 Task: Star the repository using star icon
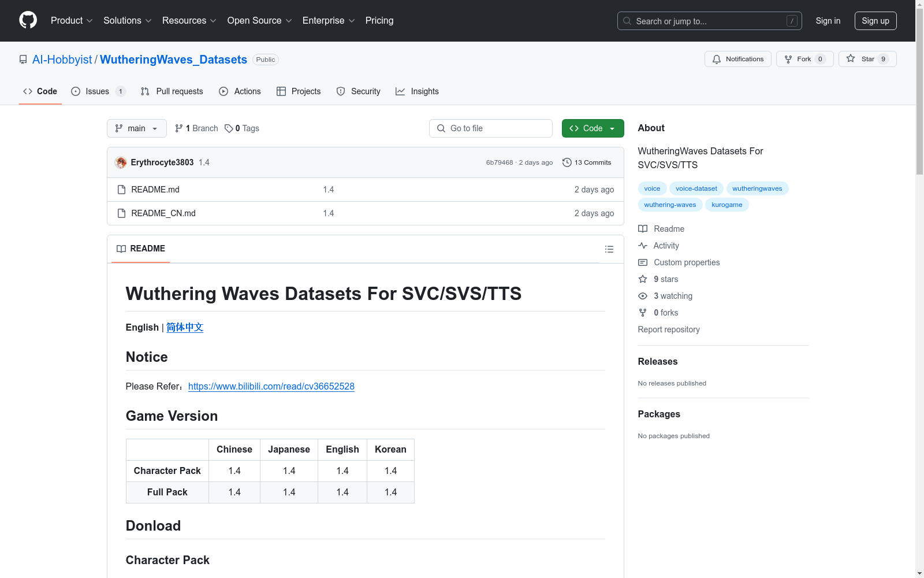[x=851, y=58]
